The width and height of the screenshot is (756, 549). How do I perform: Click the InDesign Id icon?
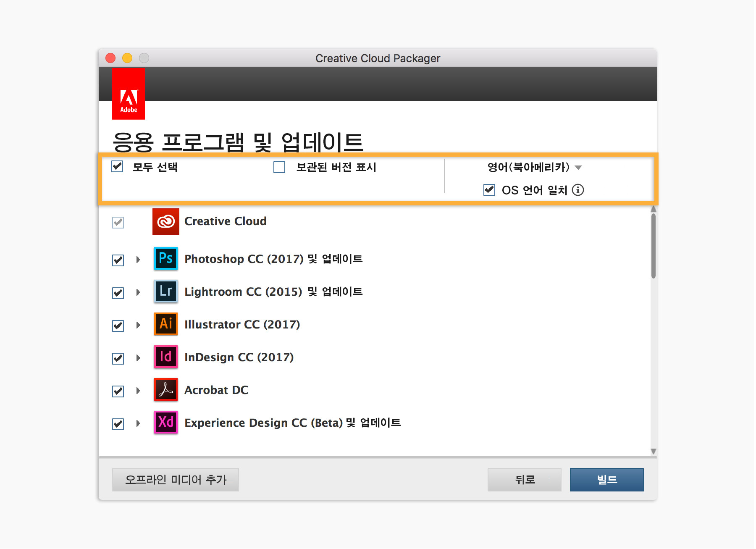[166, 357]
